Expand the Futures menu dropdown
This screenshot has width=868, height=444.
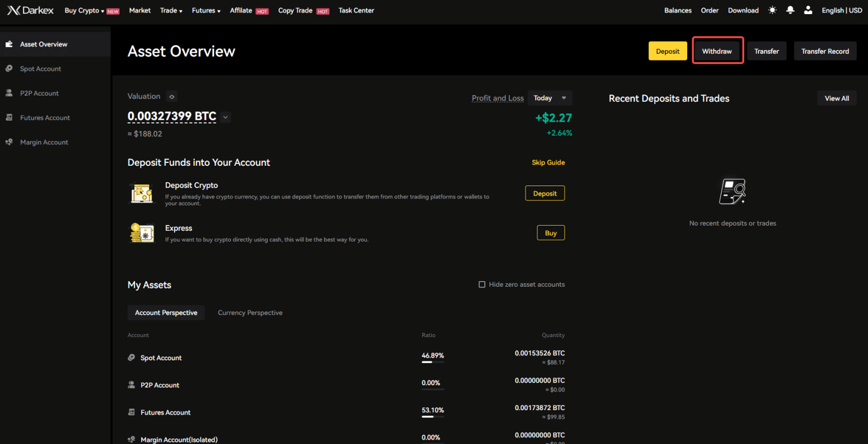206,10
